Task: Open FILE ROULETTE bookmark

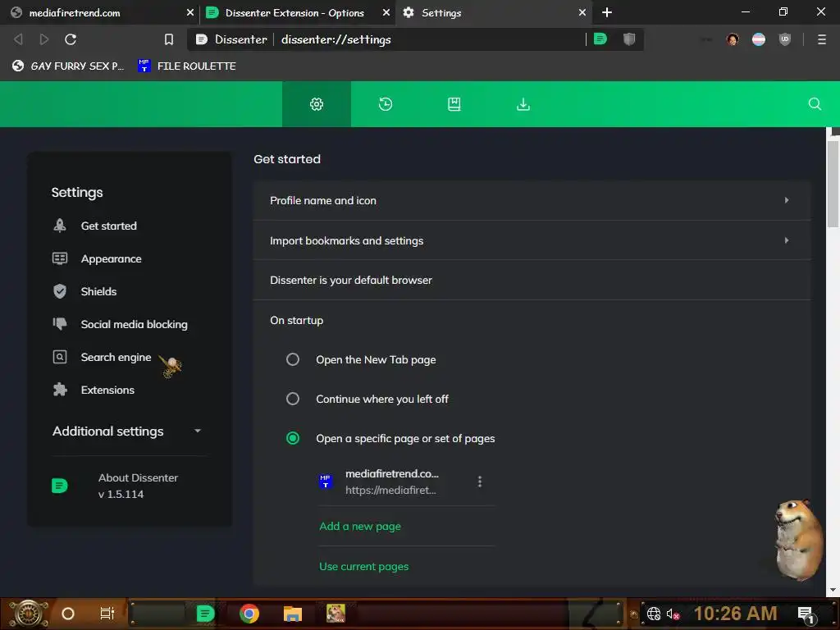Action: pos(187,66)
